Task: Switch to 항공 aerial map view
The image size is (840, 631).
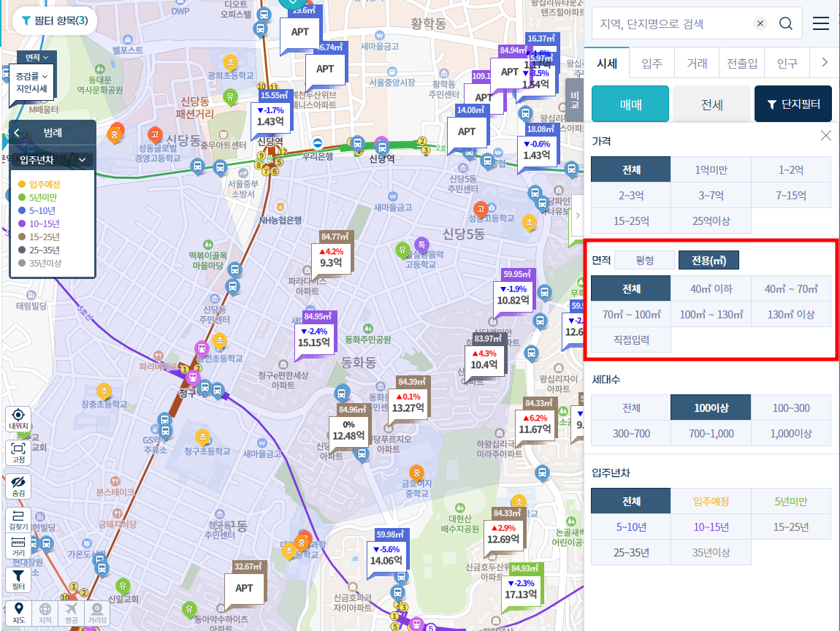Action: click(x=71, y=613)
